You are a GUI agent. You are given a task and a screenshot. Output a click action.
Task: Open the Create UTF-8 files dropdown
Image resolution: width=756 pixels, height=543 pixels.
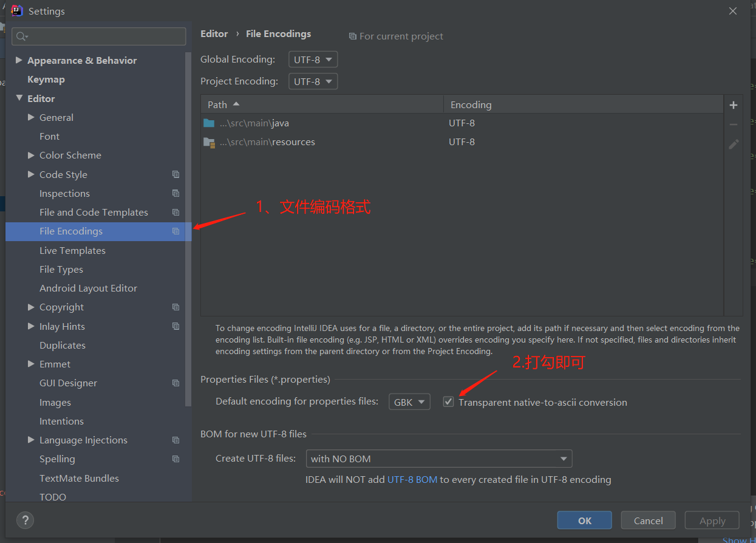point(439,459)
